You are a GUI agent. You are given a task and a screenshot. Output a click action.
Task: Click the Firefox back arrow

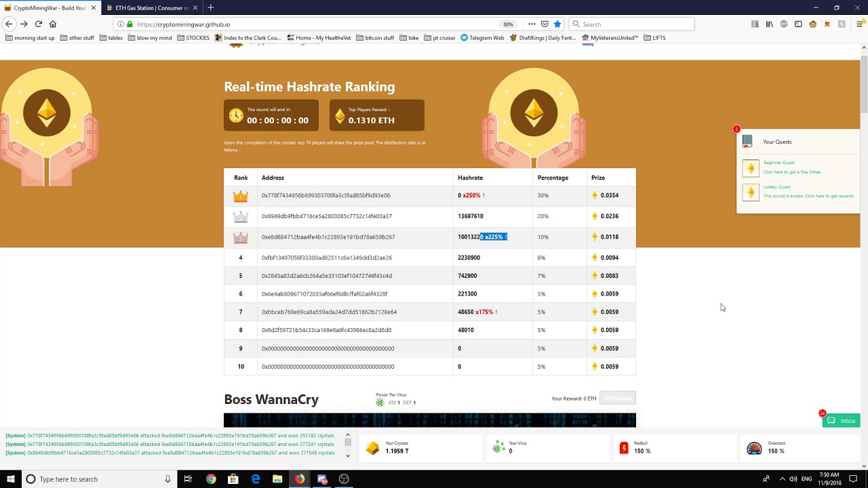(x=9, y=24)
